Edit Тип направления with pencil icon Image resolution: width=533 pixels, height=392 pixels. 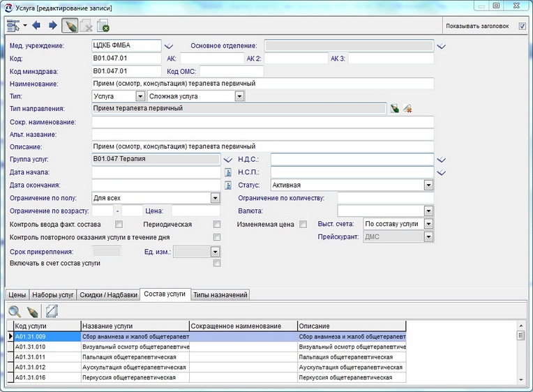394,109
